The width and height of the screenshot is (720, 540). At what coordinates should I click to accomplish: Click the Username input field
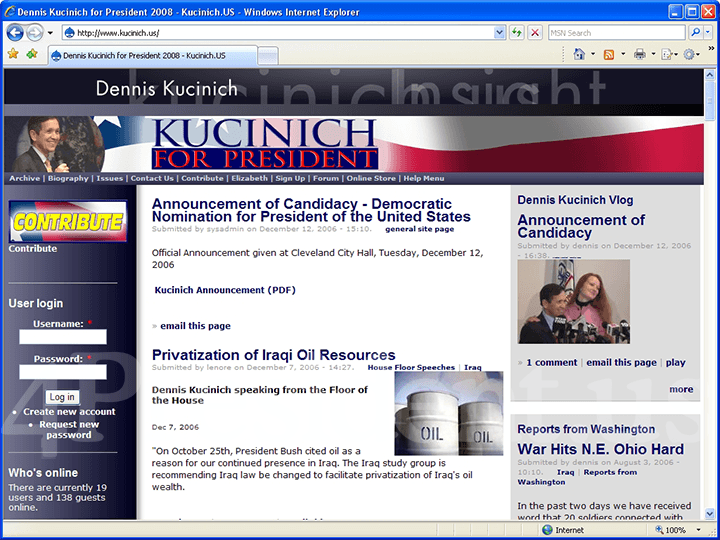(63, 337)
